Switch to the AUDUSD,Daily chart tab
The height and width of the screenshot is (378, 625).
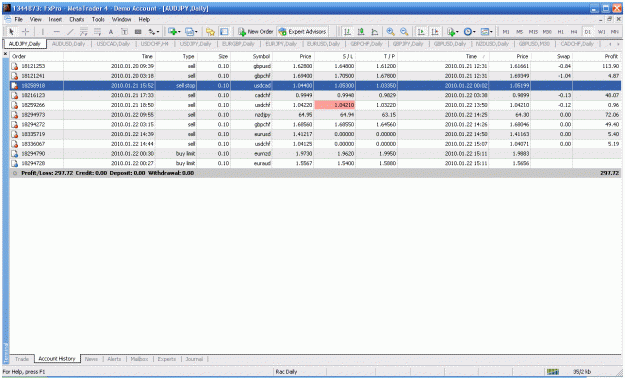point(69,44)
